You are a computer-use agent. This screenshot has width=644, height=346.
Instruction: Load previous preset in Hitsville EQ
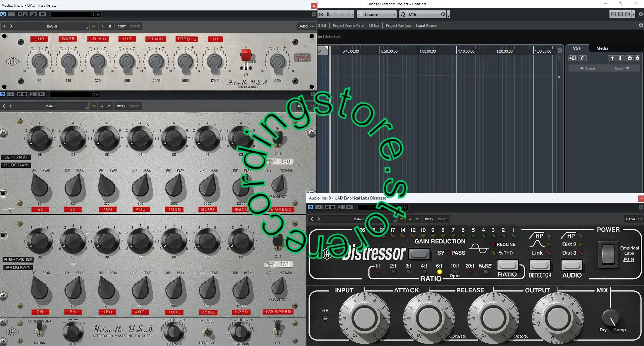(x=4, y=26)
